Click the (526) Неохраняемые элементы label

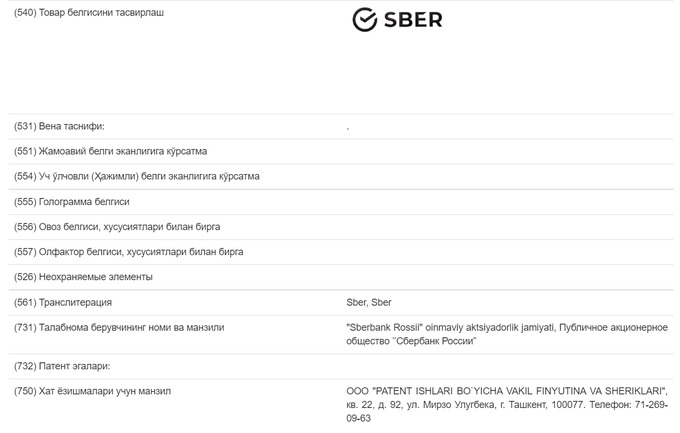tap(83, 277)
